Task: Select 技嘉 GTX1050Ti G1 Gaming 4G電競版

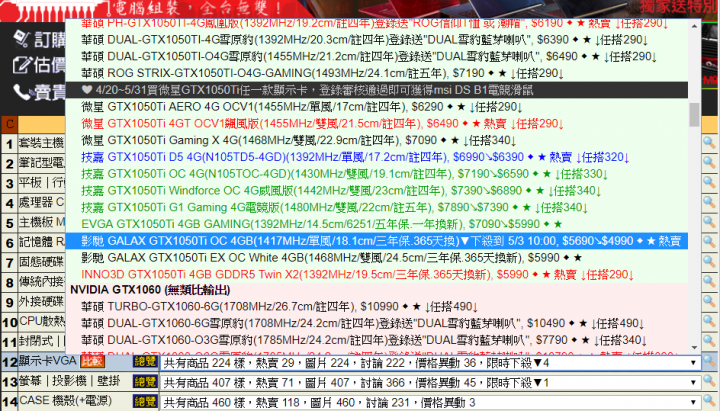Action: pos(377,207)
